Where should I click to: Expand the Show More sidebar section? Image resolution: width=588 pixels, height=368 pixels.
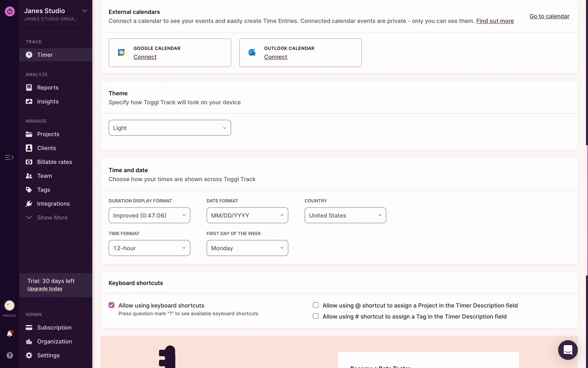[x=52, y=217]
